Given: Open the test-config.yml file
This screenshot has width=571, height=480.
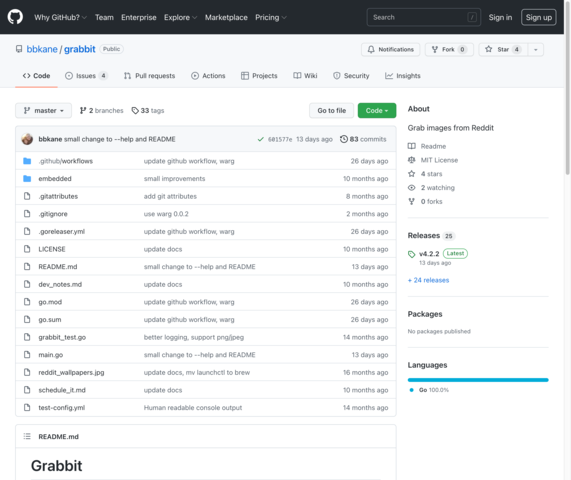Looking at the screenshot, I should 62,408.
